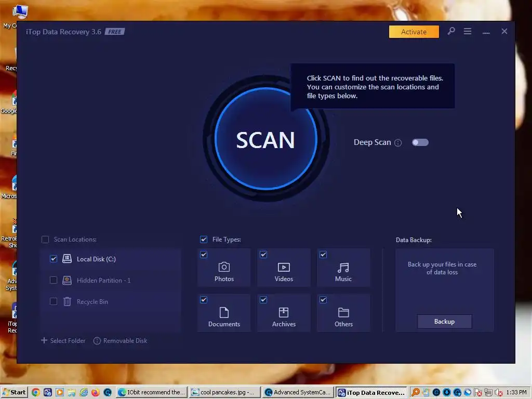The image size is (532, 399).
Task: Click the tray magnifier search icon
Action: [415, 393]
